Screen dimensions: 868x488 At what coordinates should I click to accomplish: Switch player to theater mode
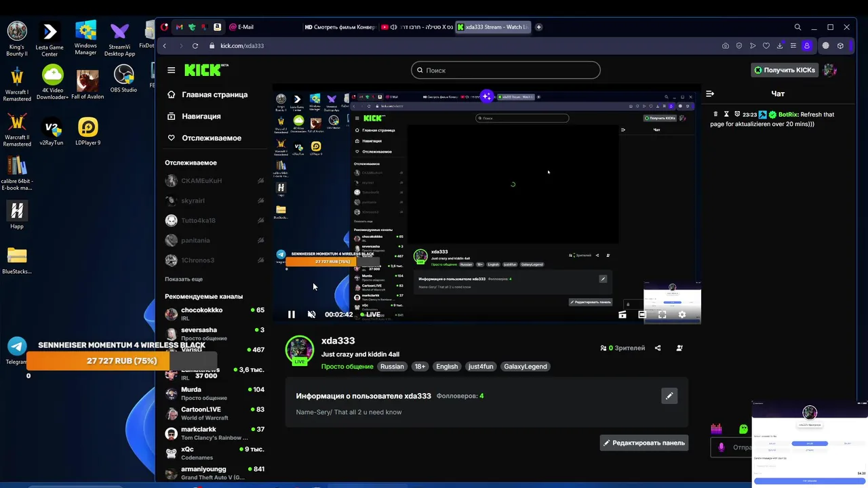(x=642, y=314)
